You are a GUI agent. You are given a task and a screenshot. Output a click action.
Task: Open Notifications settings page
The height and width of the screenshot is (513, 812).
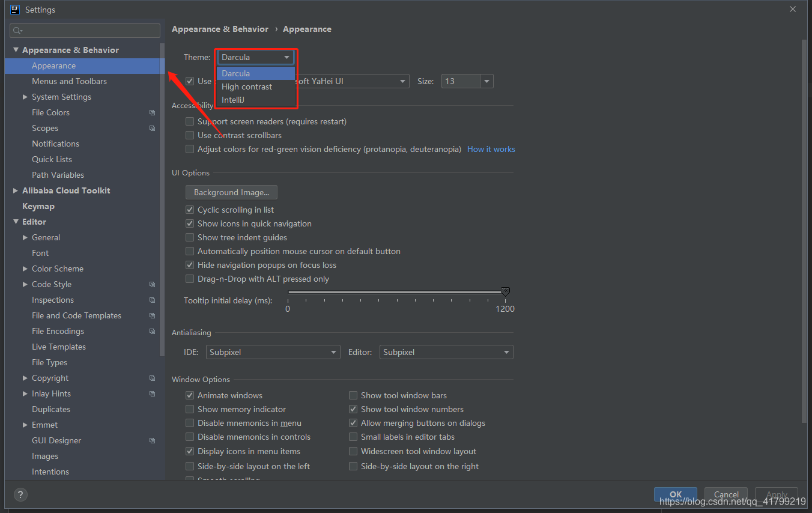click(x=55, y=144)
